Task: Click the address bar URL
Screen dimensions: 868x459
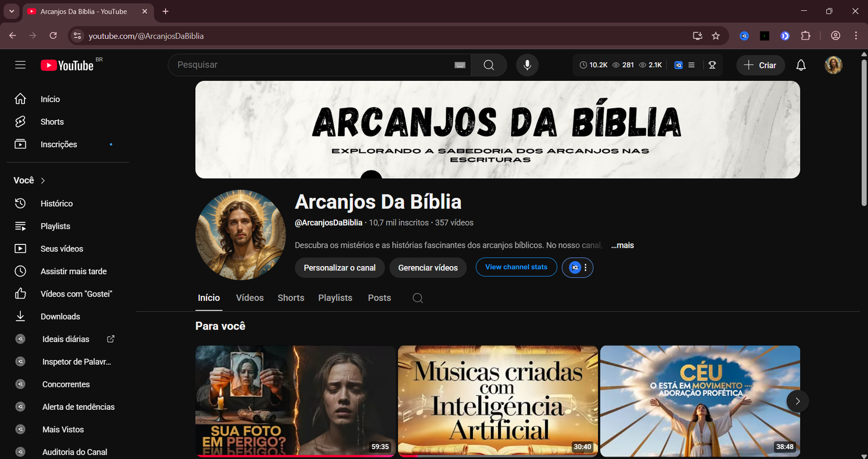Action: (x=146, y=36)
